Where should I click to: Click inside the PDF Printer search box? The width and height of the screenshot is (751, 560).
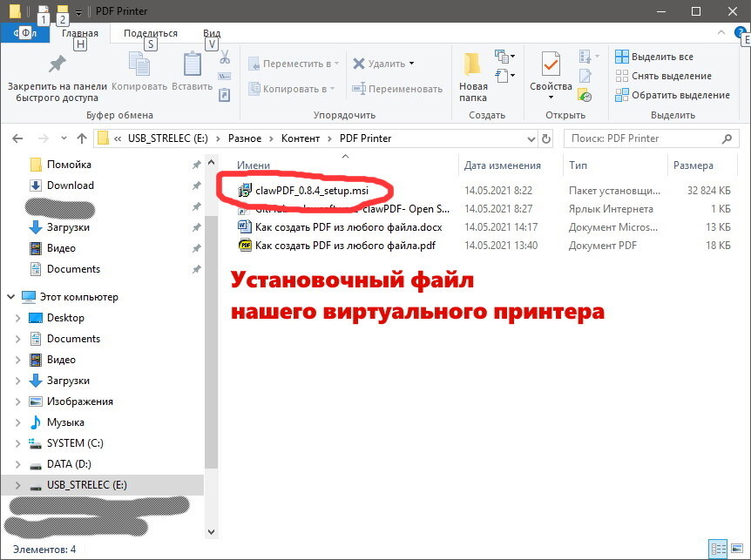pos(649,138)
